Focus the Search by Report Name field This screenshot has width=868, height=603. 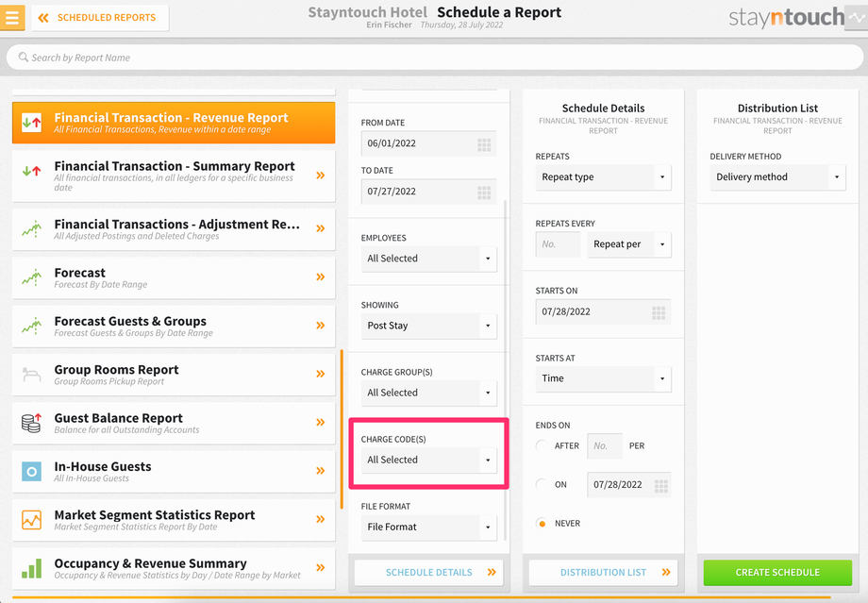pos(435,58)
